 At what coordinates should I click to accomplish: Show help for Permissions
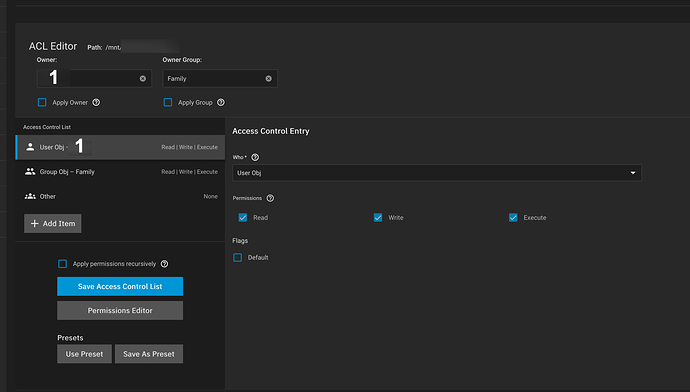(x=270, y=198)
